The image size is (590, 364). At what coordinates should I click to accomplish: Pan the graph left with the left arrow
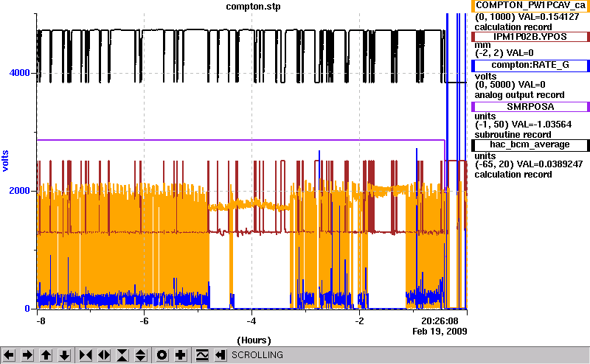coord(9,355)
